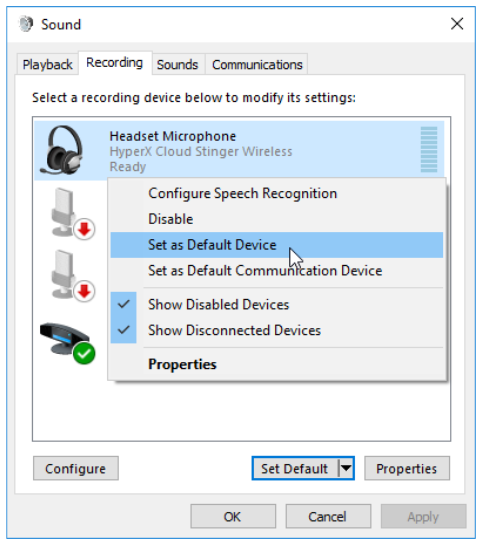Choose Set as Default Communication Device
This screenshot has width=482, height=544.
(x=277, y=271)
